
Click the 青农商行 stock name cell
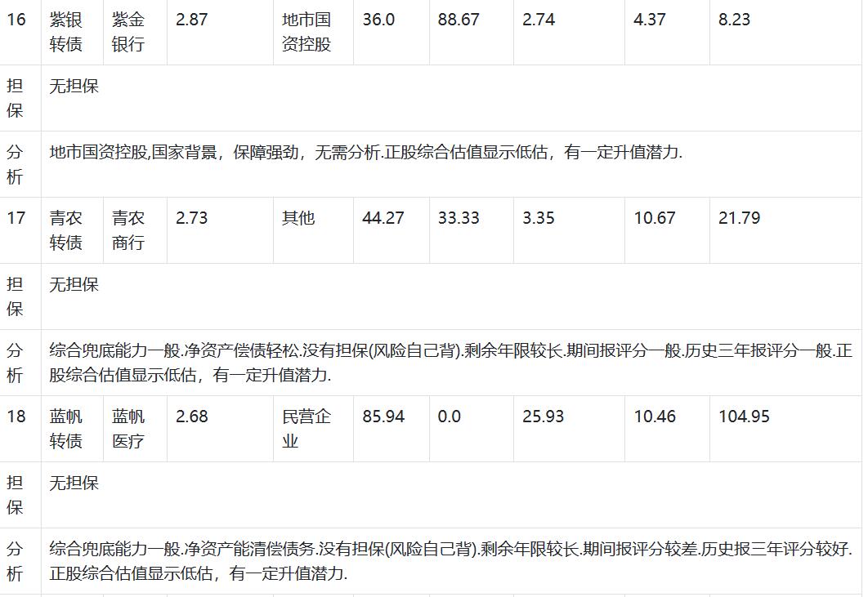point(128,230)
